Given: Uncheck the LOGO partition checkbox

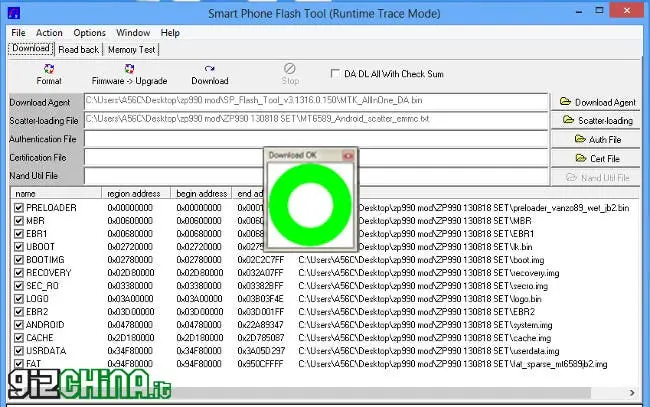Looking at the screenshot, I should click(19, 299).
